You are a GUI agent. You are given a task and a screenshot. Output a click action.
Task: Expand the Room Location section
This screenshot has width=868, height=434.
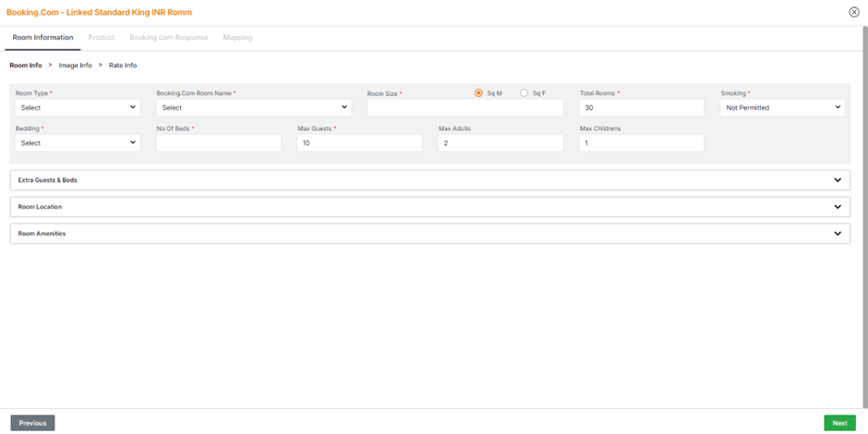click(429, 207)
